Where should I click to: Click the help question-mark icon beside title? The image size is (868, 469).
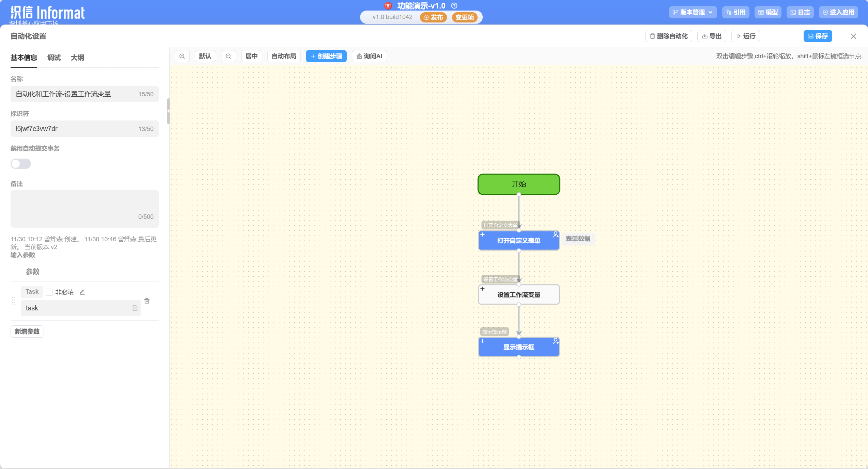point(454,6)
